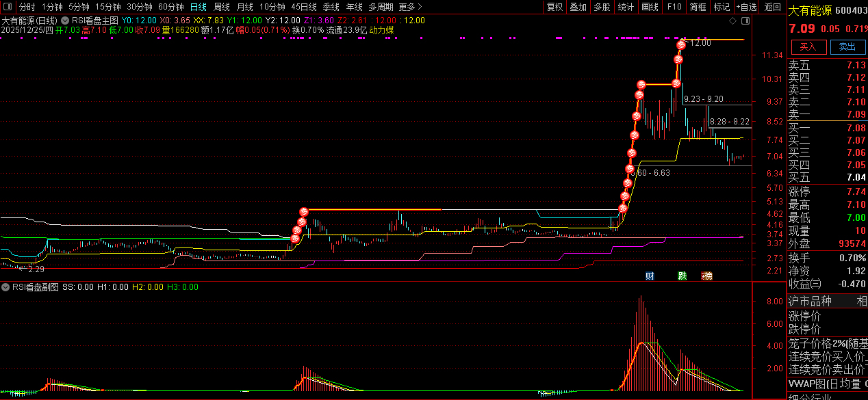
Task: Click the 榜 marker icon on the chart
Action: click(x=706, y=276)
